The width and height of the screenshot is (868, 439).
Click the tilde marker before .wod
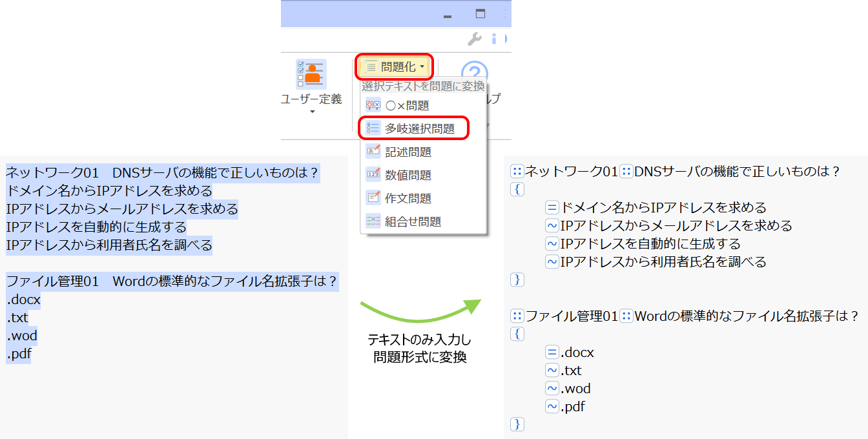552,389
